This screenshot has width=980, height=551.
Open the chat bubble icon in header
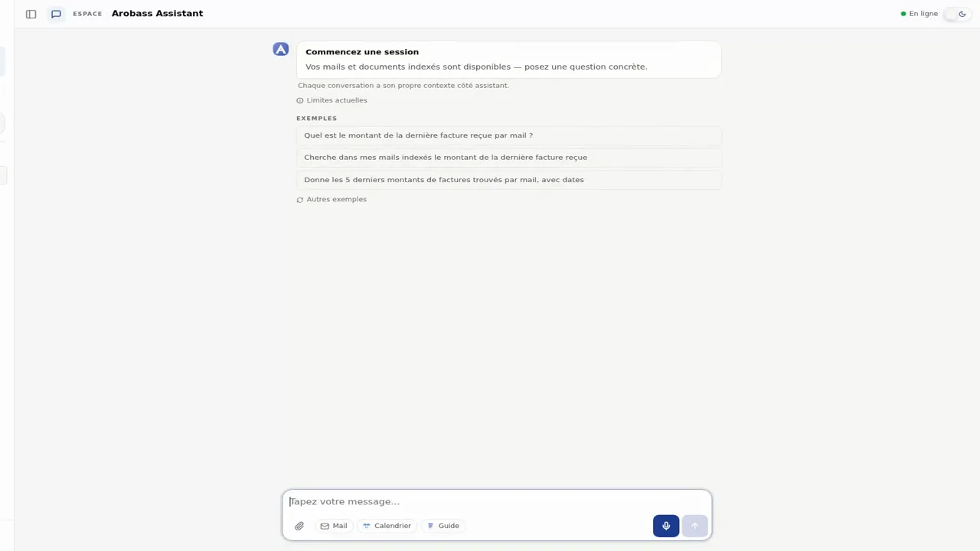[x=56, y=14]
